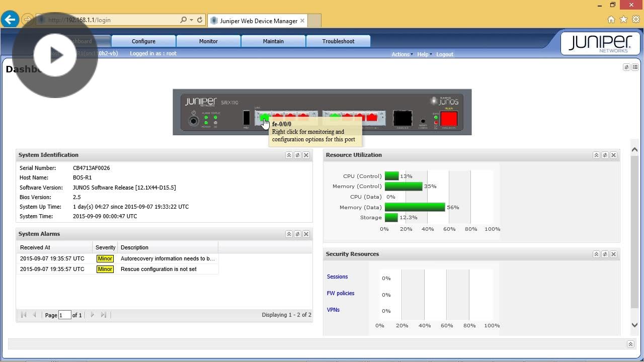Close the System Identification panel
644x362 pixels.
(x=306, y=155)
